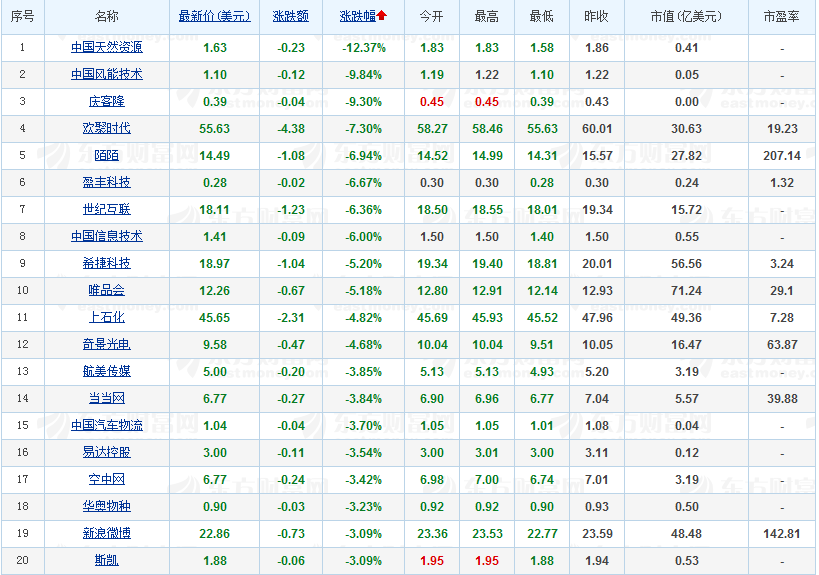The image size is (819, 575).
Task: Open stock link 华奥物种
Action: point(107,506)
